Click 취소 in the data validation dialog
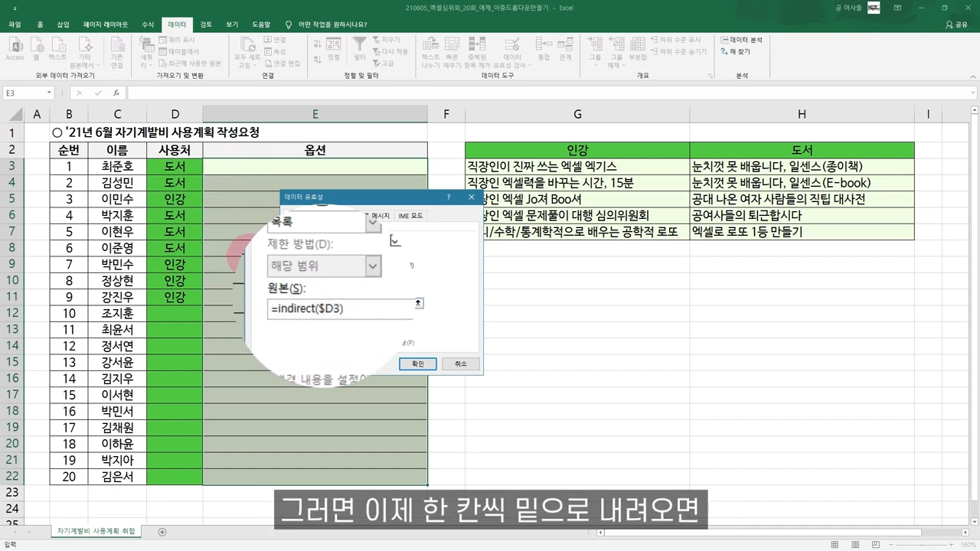The image size is (980, 551). tap(460, 364)
